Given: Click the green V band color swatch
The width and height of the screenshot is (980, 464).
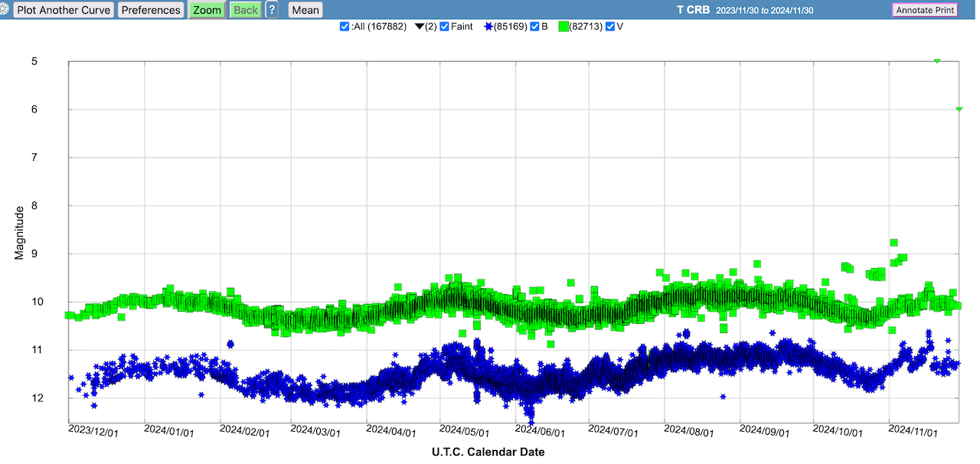Looking at the screenshot, I should click(x=563, y=27).
